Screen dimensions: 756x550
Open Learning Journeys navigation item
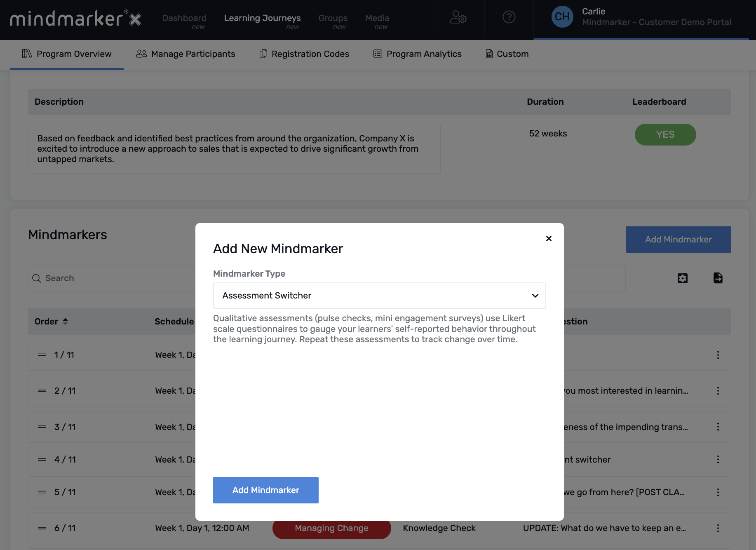point(262,18)
